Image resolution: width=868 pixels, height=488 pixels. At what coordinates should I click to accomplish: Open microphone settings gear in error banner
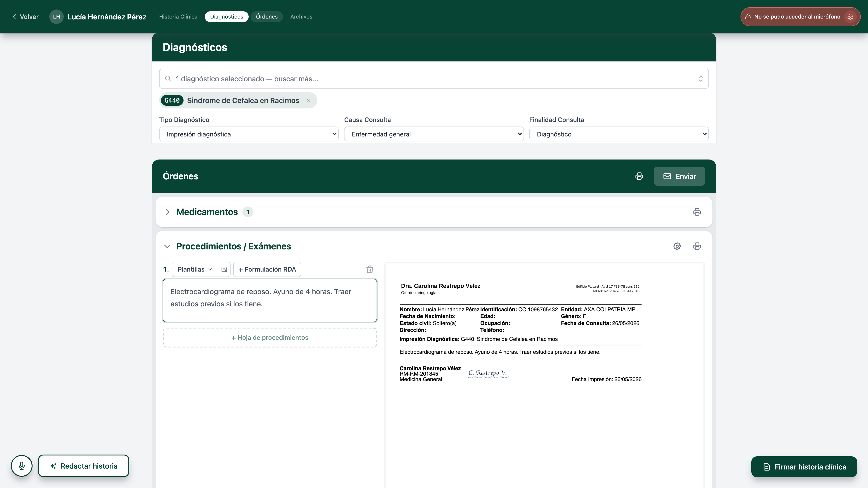click(850, 16)
